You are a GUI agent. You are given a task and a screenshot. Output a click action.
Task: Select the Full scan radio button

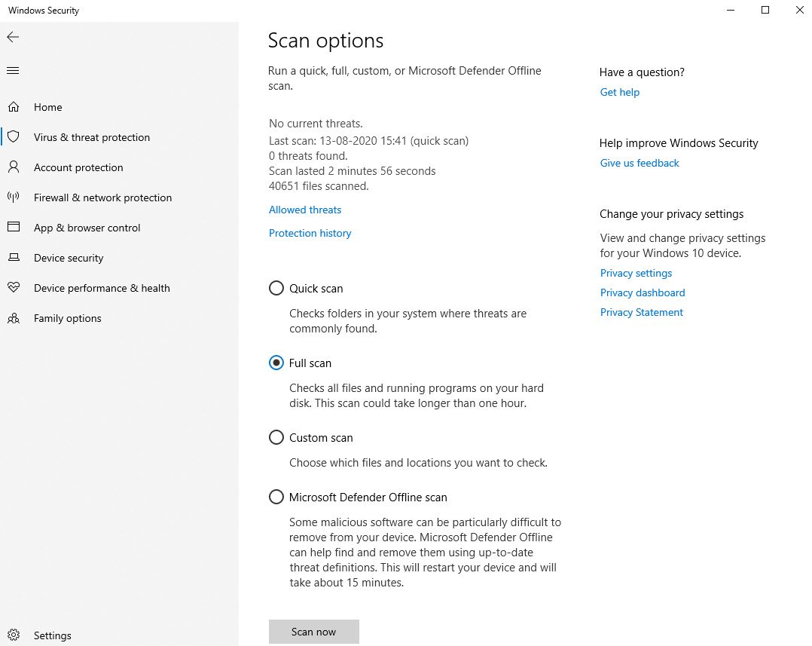pyautogui.click(x=276, y=363)
